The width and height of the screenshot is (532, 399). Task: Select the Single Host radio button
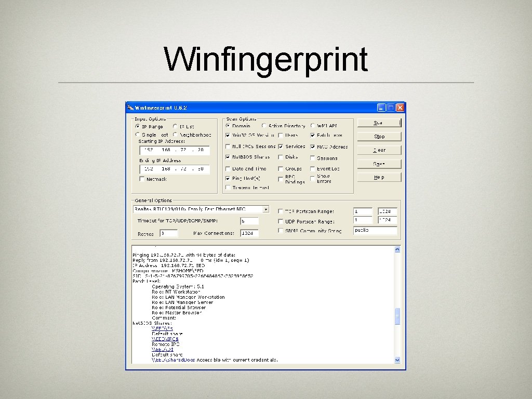[x=137, y=135]
